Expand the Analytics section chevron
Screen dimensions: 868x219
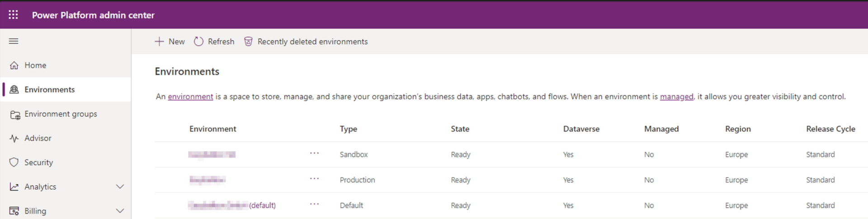(120, 186)
